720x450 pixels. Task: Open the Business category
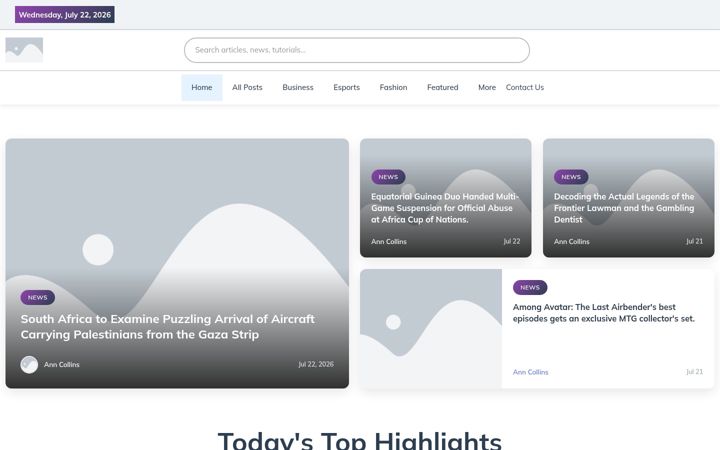pyautogui.click(x=298, y=87)
